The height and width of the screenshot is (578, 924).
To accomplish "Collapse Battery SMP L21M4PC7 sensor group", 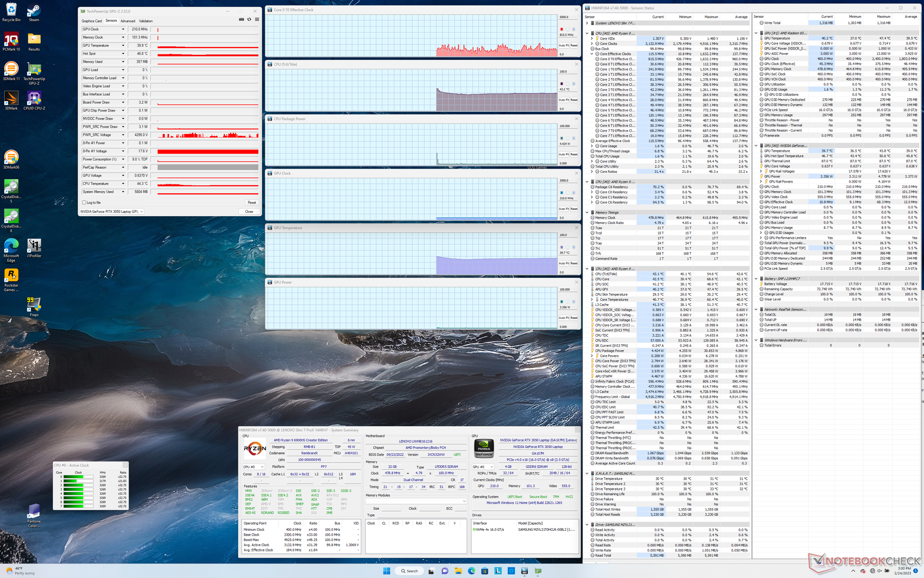I will (756, 279).
